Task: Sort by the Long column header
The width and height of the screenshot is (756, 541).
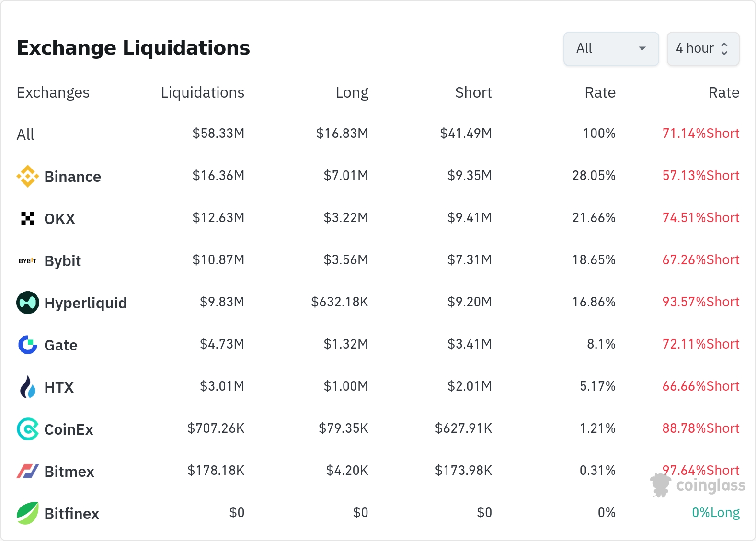Action: coord(352,92)
